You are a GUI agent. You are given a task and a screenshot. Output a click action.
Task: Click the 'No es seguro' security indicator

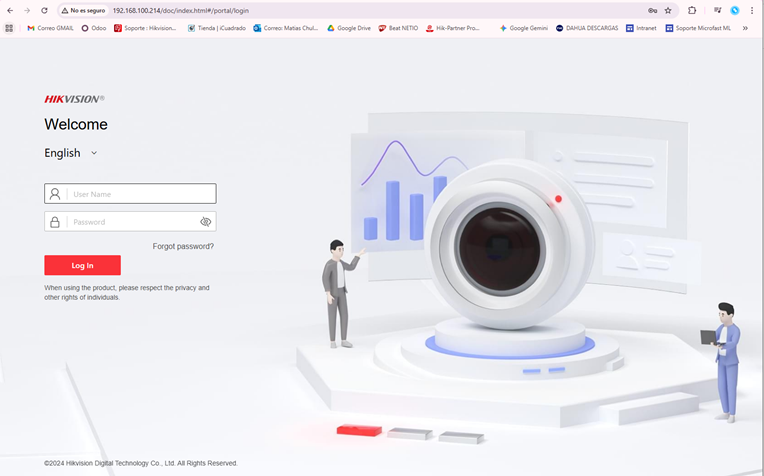(83, 10)
